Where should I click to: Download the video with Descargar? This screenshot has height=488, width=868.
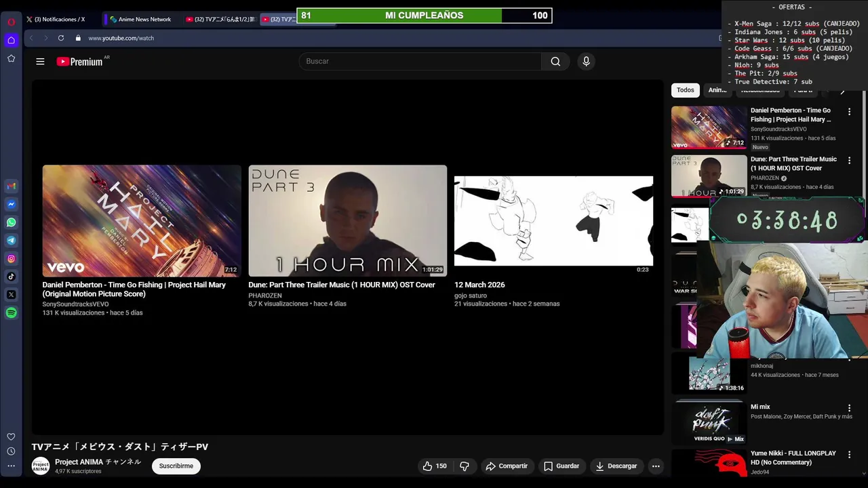pos(616,466)
